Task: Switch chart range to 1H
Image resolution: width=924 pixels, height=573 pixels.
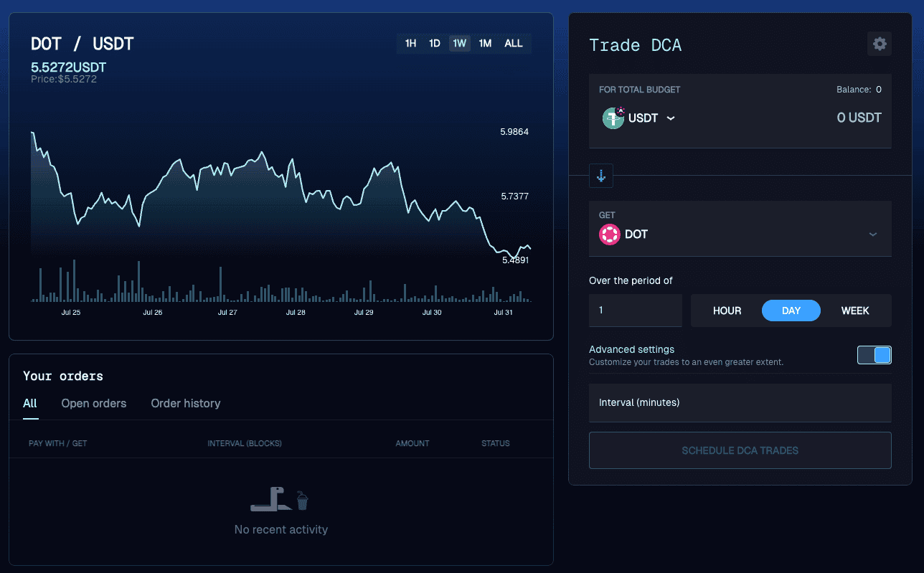Action: (410, 43)
